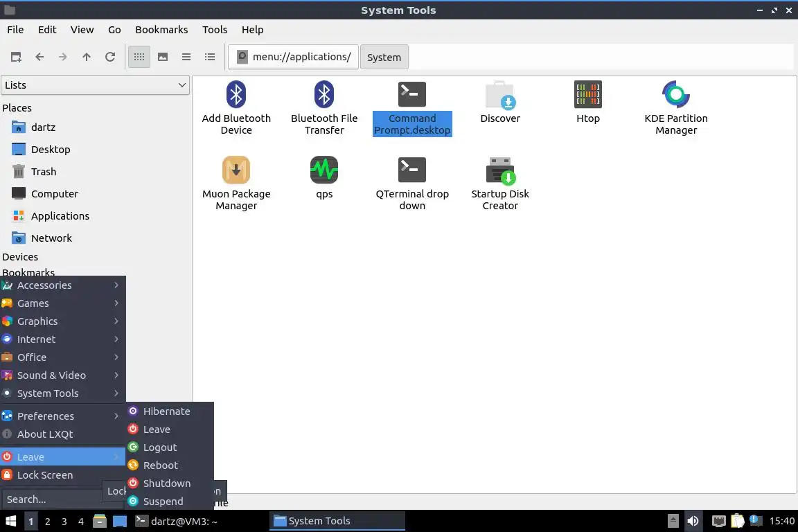Launch Startup Disk Creator

[500, 184]
